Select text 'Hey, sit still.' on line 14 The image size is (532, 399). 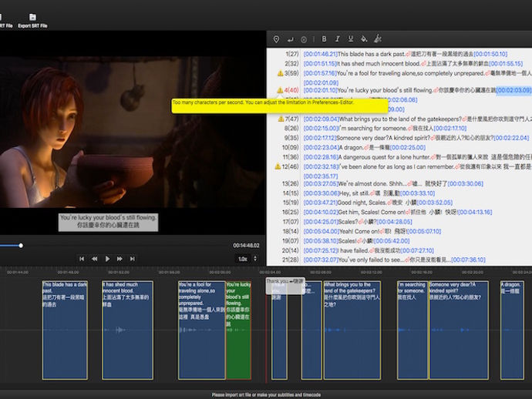(354, 193)
